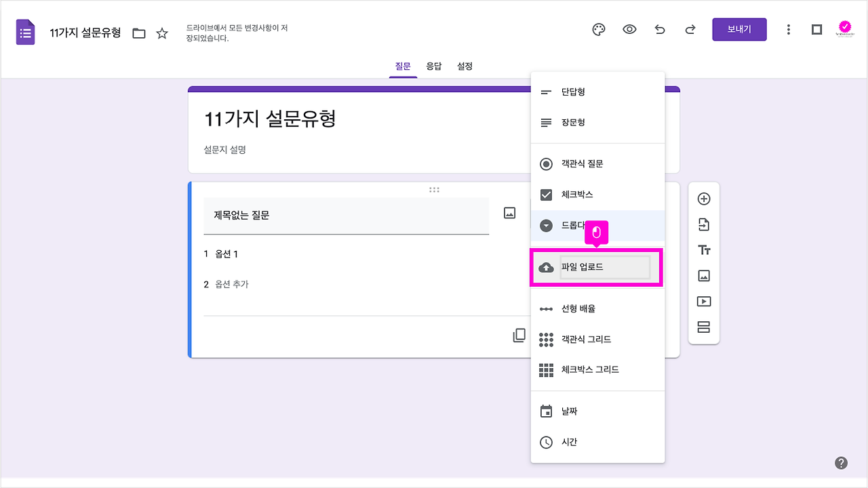This screenshot has width=868, height=488.
Task: Switch to the 응답 tab
Action: pos(434,66)
